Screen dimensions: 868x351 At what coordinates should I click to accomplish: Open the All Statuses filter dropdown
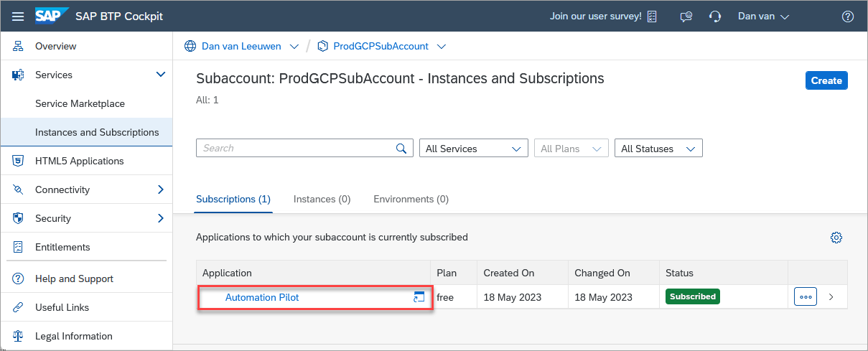(658, 149)
